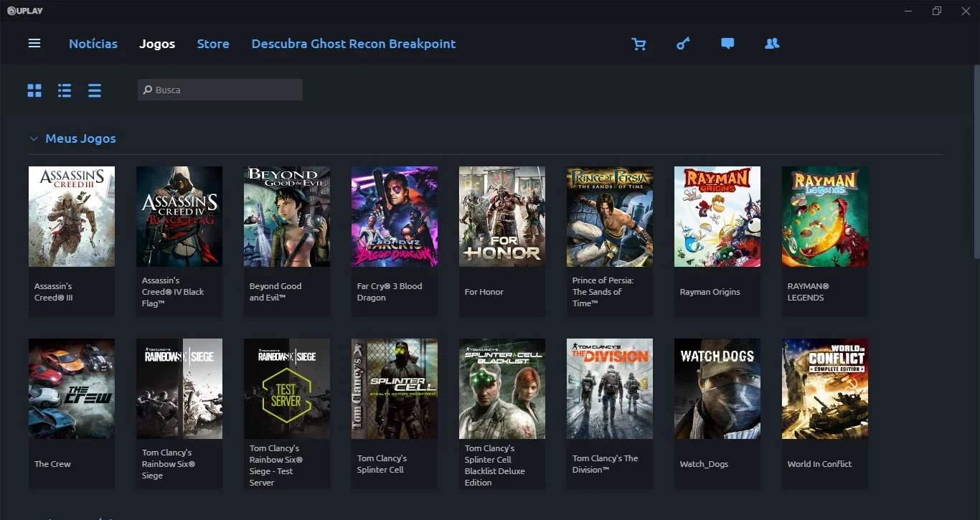Screen dimensions: 980x520
Task: Go to the Notícias tab
Action: pos(93,44)
